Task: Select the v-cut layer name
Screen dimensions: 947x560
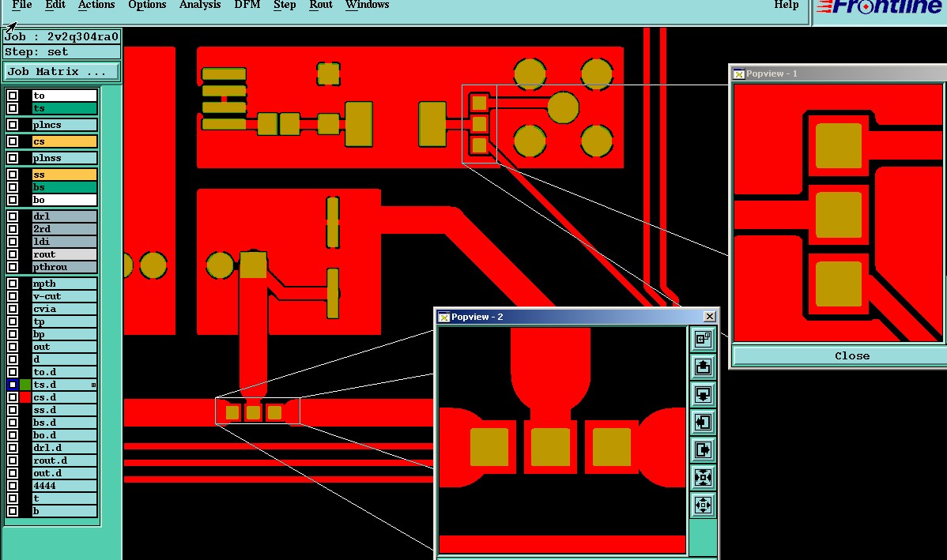Action: click(64, 296)
